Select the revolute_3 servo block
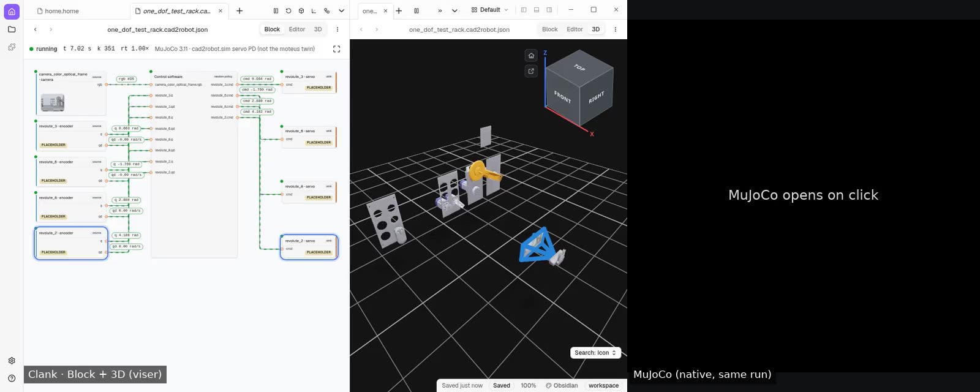This screenshot has height=392, width=980. point(309,82)
